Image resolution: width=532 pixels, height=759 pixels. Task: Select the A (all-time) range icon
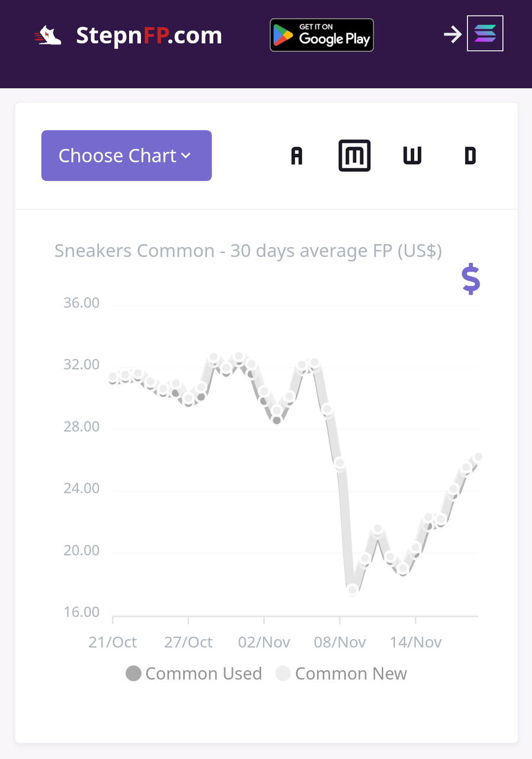coord(297,156)
